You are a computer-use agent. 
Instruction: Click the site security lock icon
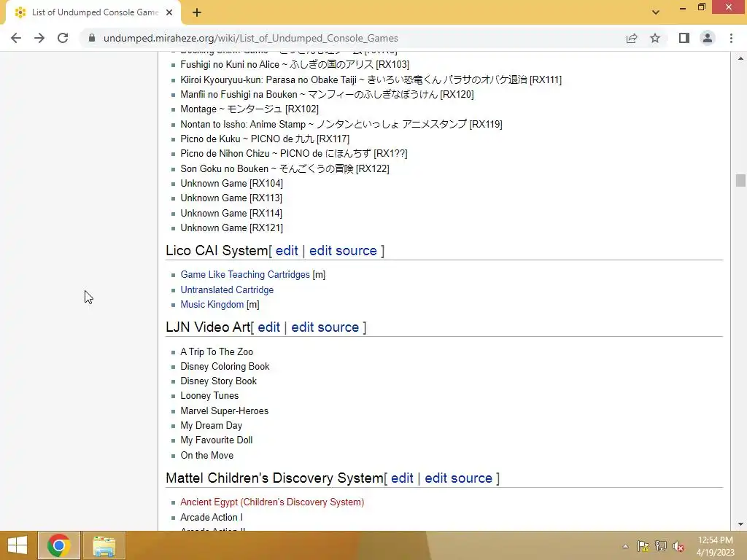(x=92, y=38)
